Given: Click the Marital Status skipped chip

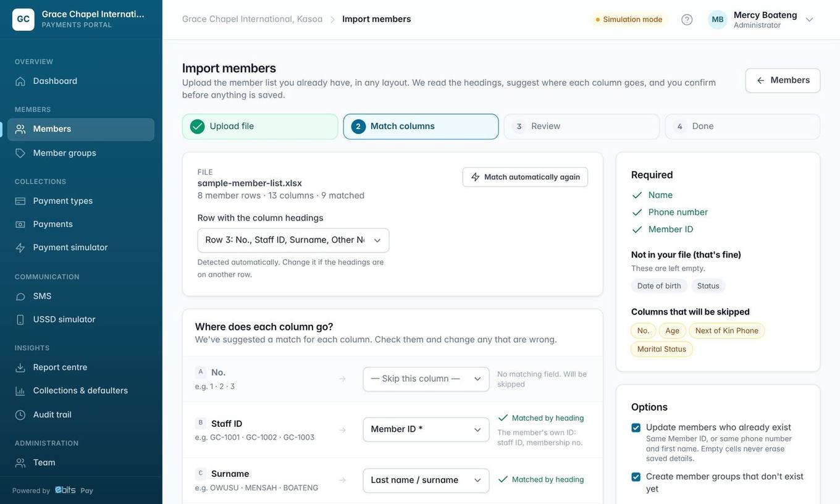Looking at the screenshot, I should (x=662, y=350).
